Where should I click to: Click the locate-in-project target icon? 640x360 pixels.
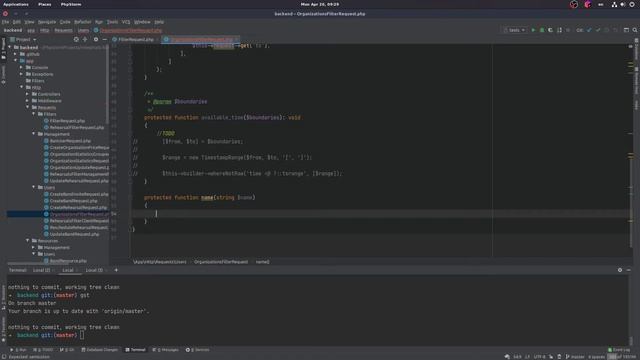[76, 39]
